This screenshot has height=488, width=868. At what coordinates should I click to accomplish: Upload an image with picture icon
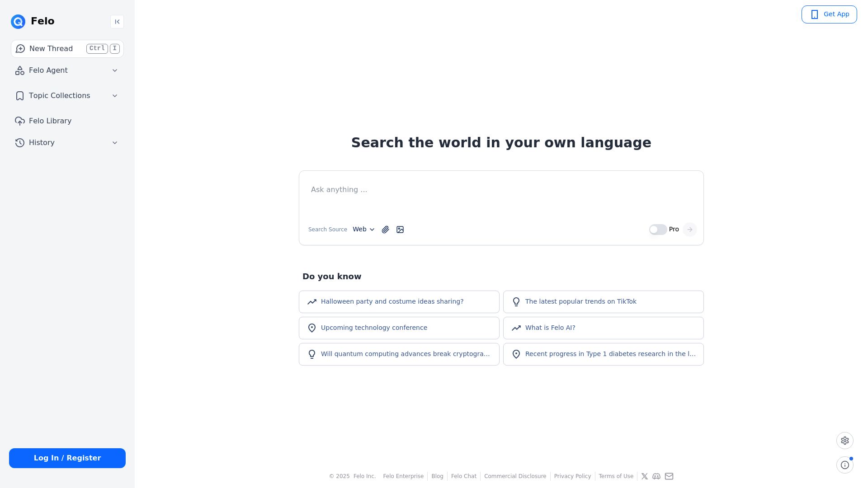pyautogui.click(x=400, y=230)
